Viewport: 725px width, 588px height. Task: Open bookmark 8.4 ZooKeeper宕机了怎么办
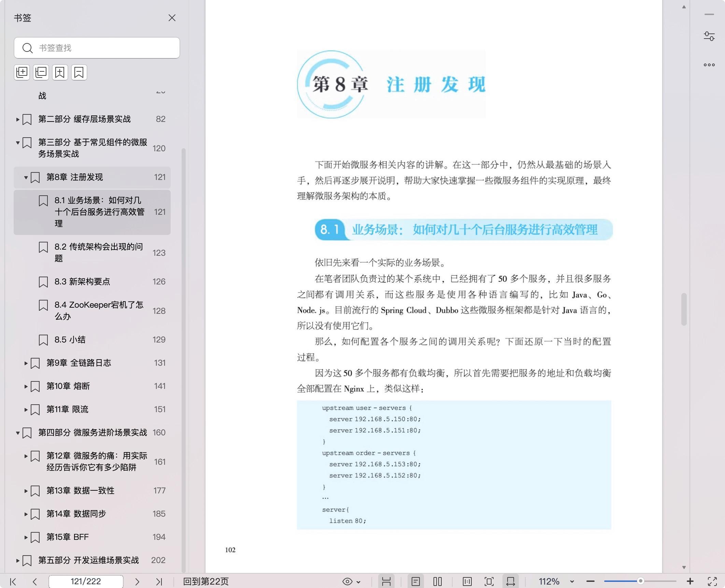click(x=92, y=310)
